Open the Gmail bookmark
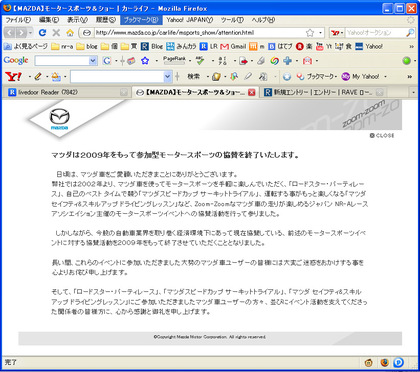Screen dimensions: 420x372 pyautogui.click(x=233, y=46)
